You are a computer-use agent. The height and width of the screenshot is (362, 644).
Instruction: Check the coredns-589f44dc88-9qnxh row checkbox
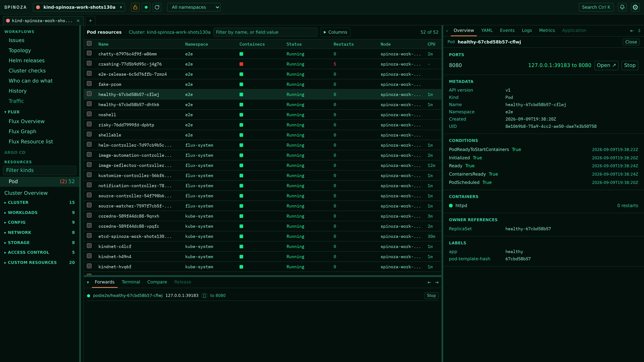(x=89, y=215)
